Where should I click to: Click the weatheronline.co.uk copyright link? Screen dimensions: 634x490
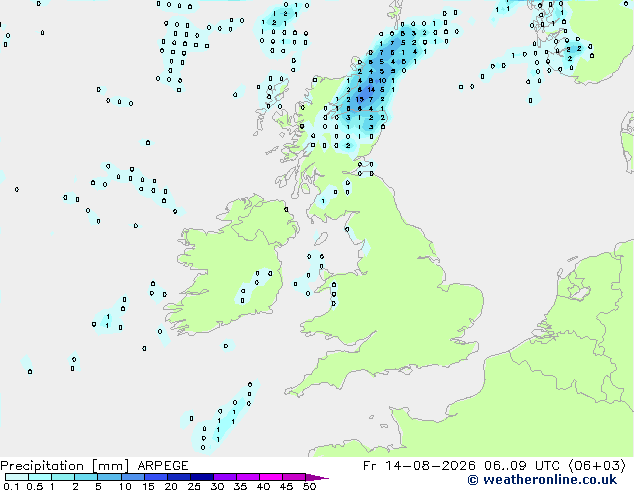pos(542,480)
